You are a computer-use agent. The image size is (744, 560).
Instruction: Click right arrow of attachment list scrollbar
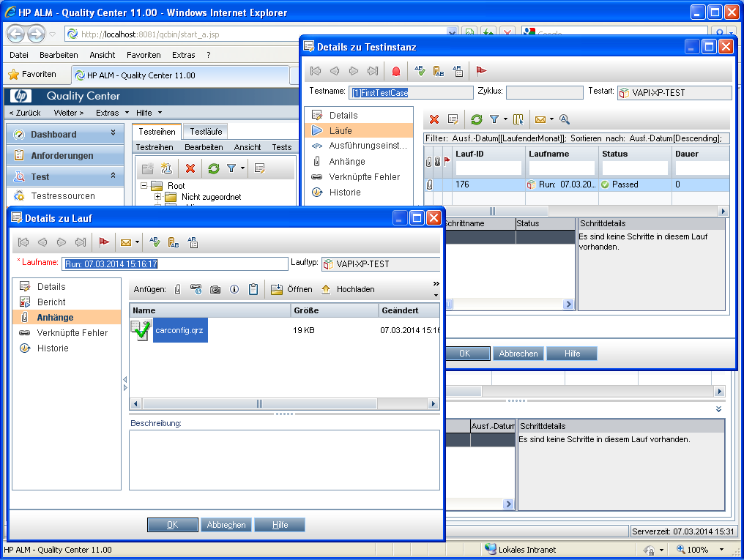point(433,404)
